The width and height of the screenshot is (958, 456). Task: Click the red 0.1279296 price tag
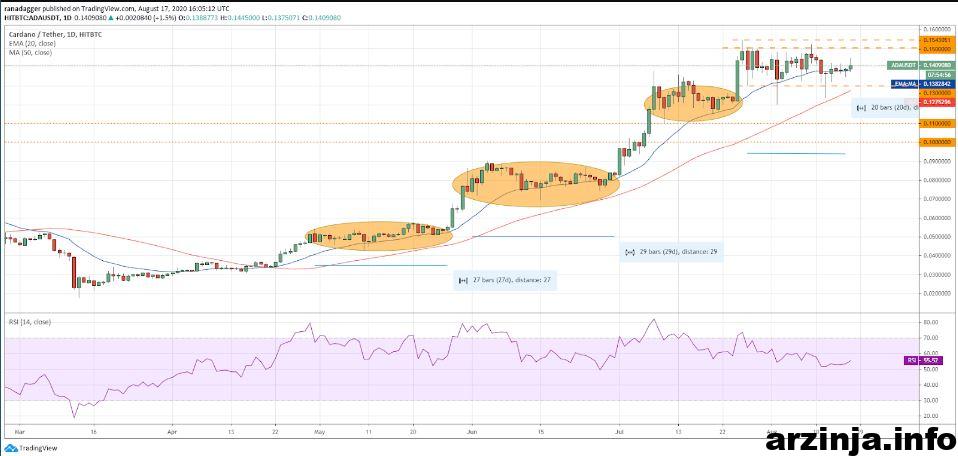coord(936,102)
